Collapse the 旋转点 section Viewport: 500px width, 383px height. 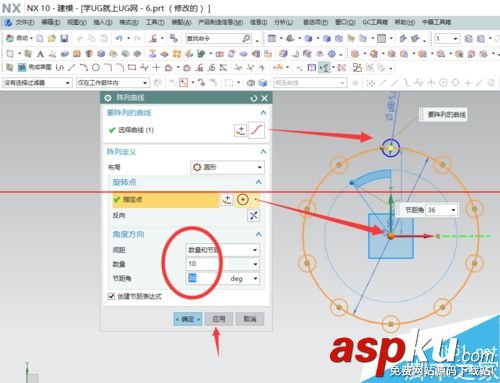click(259, 182)
